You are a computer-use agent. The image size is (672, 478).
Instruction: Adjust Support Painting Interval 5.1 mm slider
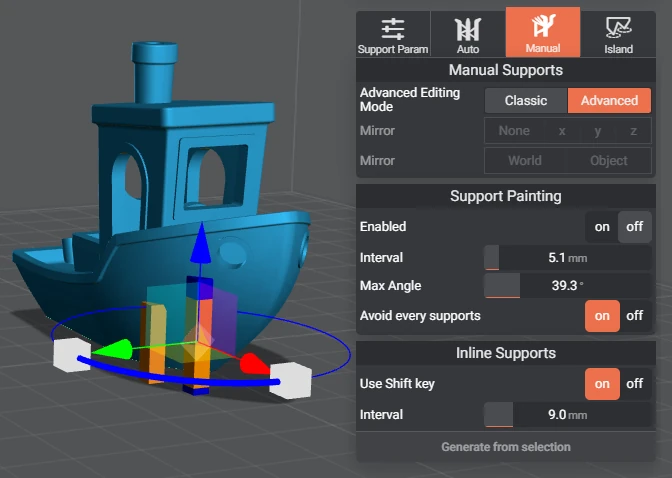click(x=567, y=258)
